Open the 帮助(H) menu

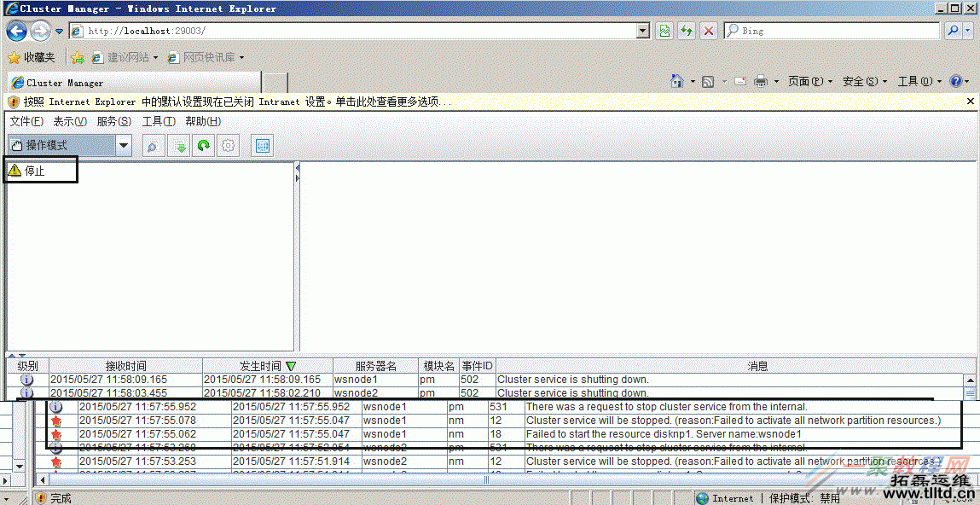203,122
